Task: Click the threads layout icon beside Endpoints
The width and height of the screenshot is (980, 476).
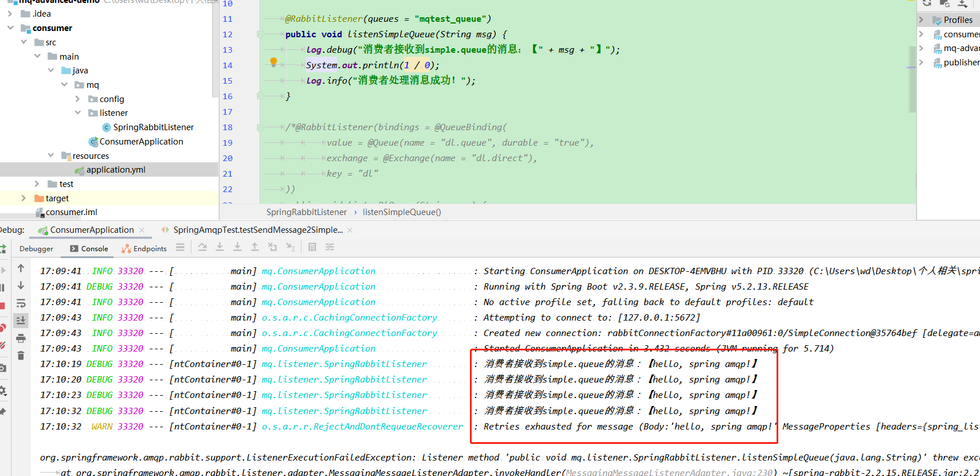Action: [181, 247]
